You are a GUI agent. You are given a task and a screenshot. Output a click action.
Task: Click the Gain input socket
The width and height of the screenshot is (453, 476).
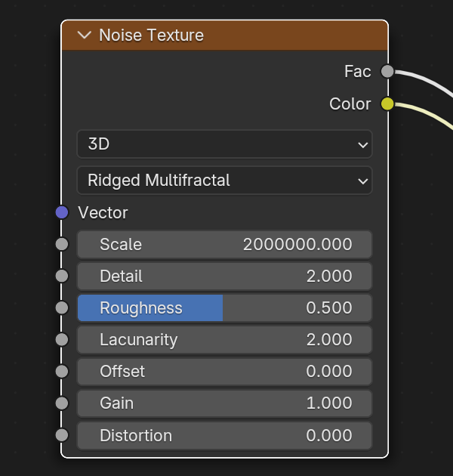[62, 403]
